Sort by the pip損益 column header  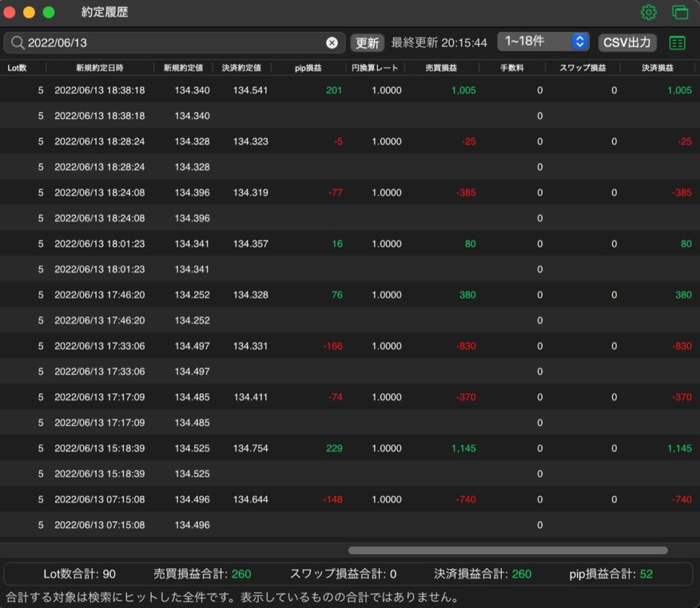308,68
